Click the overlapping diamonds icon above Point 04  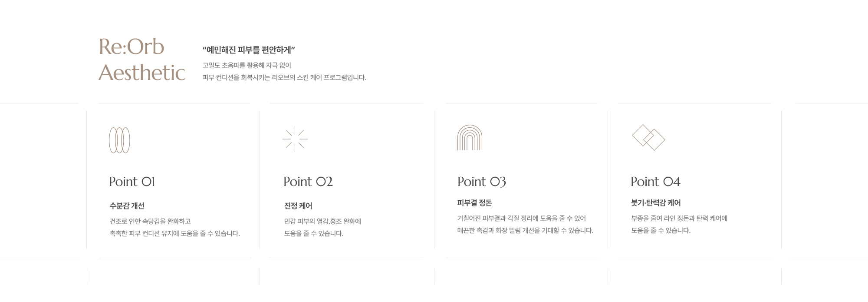coord(648,137)
